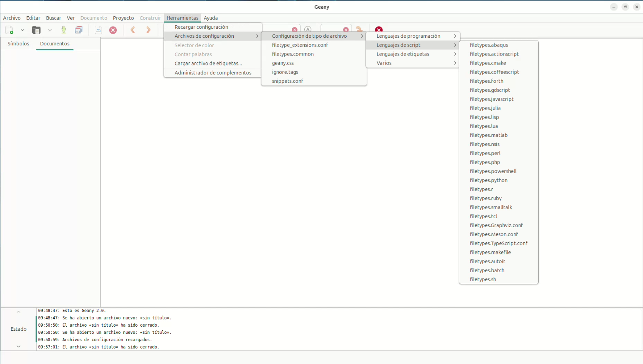Screen dimensions: 643x364
Task: Choose Cargar archivo de etiquetas...
Action: 213,63
